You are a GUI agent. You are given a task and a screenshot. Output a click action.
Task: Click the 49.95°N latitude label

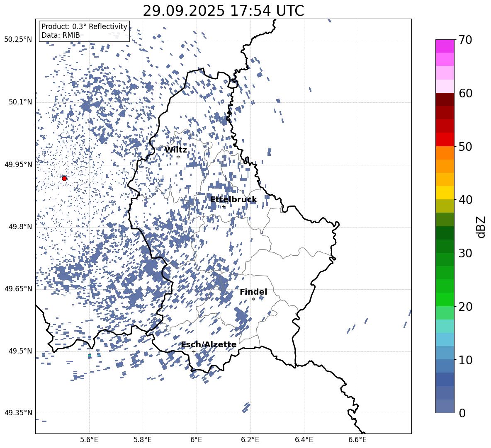(x=18, y=164)
